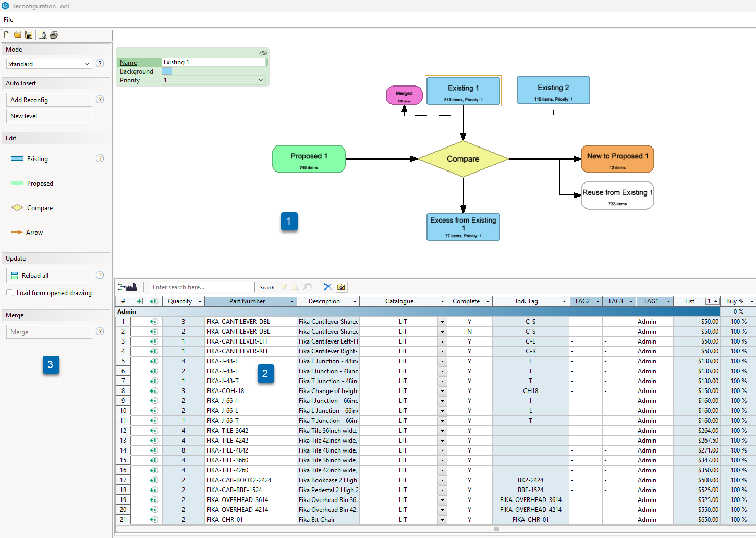Open Catalogue dropdown for FIKA-TILE-3642 row

(x=442, y=431)
